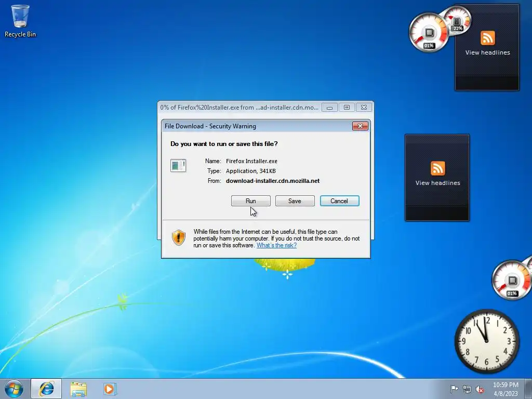Open Windows Explorer from the taskbar

[78, 389]
